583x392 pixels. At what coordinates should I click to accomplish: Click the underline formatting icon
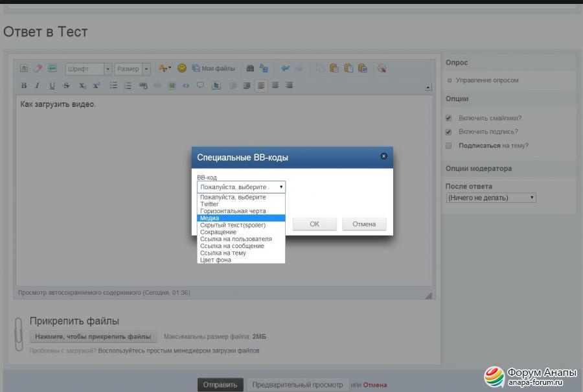[x=52, y=86]
